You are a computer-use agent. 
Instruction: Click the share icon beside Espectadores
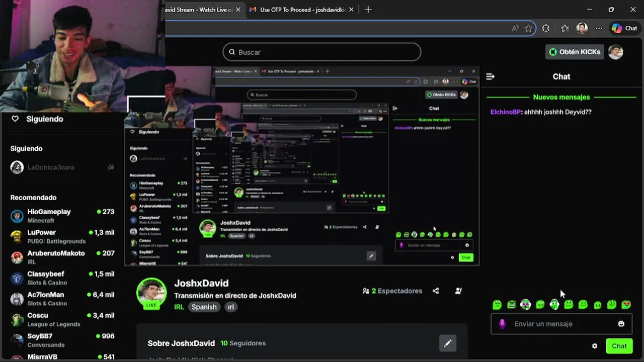point(436,291)
